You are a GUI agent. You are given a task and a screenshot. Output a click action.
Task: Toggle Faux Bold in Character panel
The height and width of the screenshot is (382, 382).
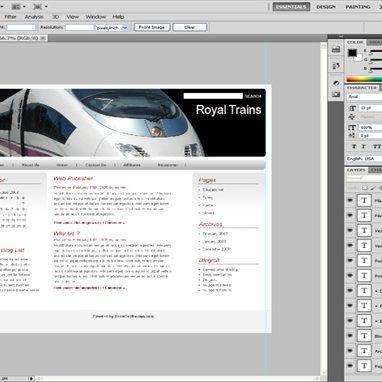(354, 147)
